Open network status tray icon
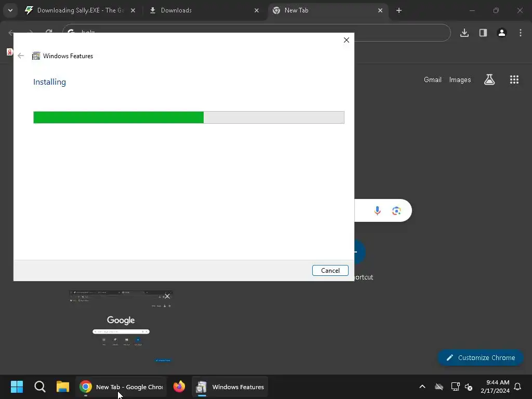Viewport: 532px width, 399px height. tap(455, 387)
